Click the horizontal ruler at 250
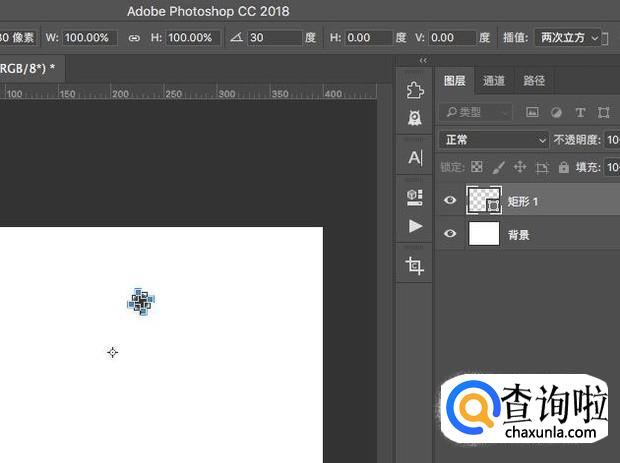 tap(173, 94)
